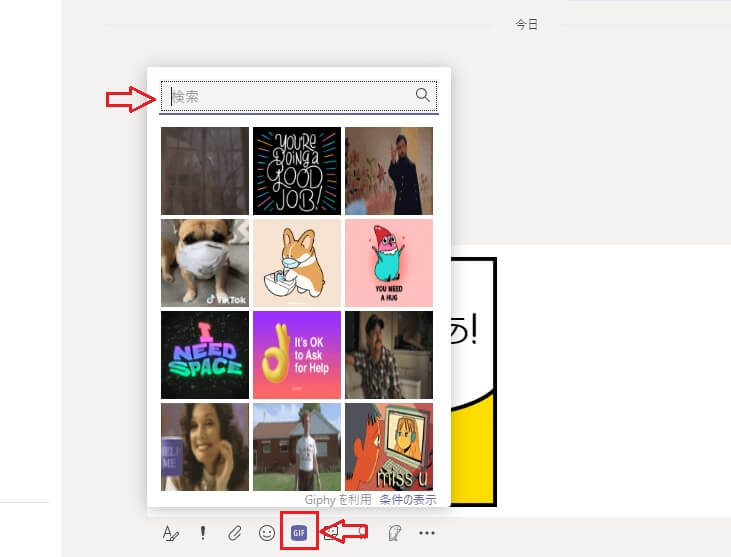Focus the GIF 検索 search field
Viewport: 731px width, 557px height.
point(299,96)
